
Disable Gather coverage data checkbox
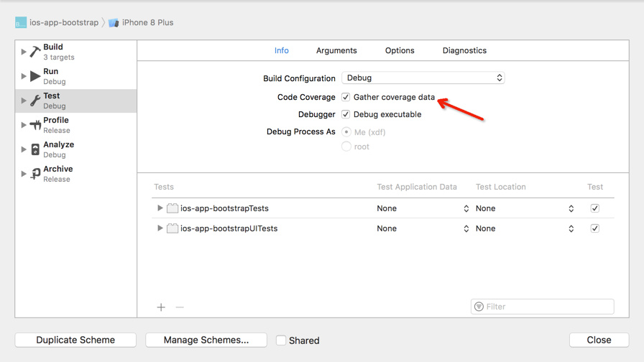pyautogui.click(x=346, y=97)
